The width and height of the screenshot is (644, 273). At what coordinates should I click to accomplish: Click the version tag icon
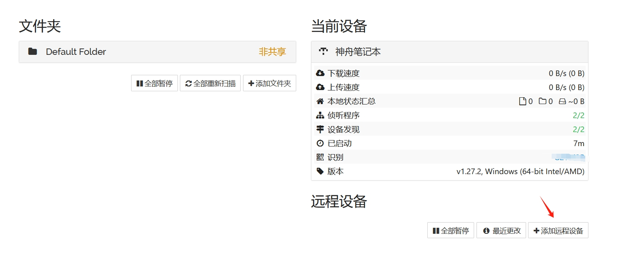320,171
